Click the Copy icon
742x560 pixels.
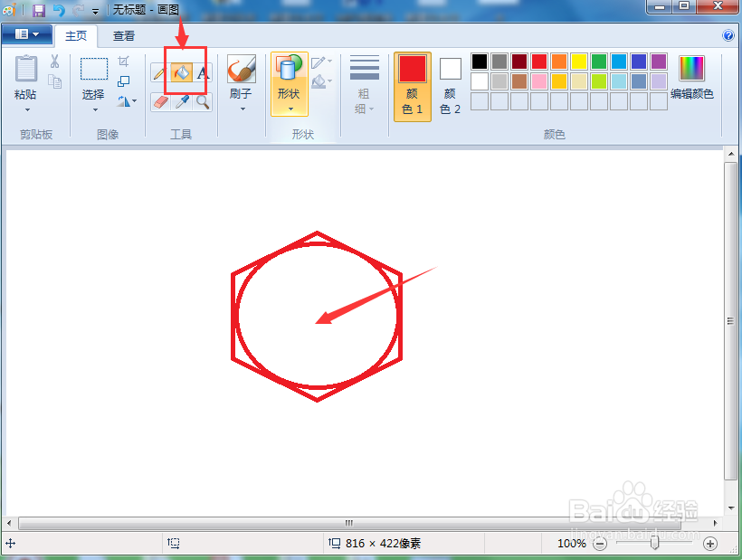(x=55, y=81)
